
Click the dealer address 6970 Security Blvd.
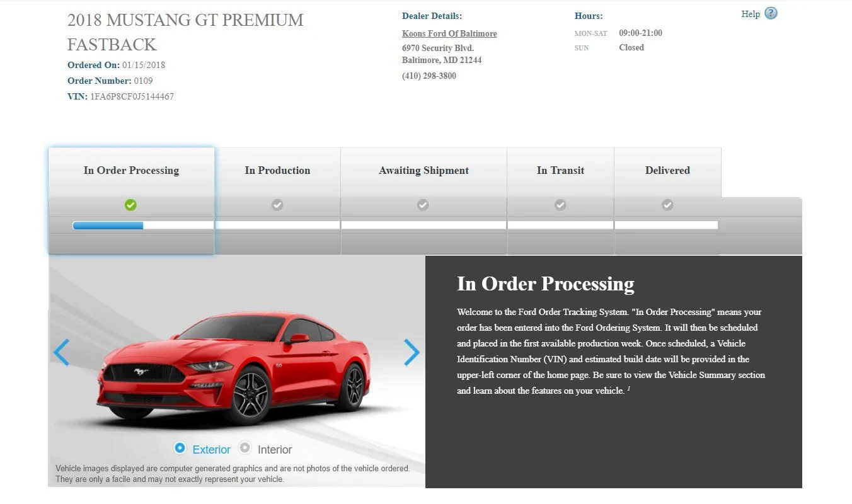click(x=438, y=48)
